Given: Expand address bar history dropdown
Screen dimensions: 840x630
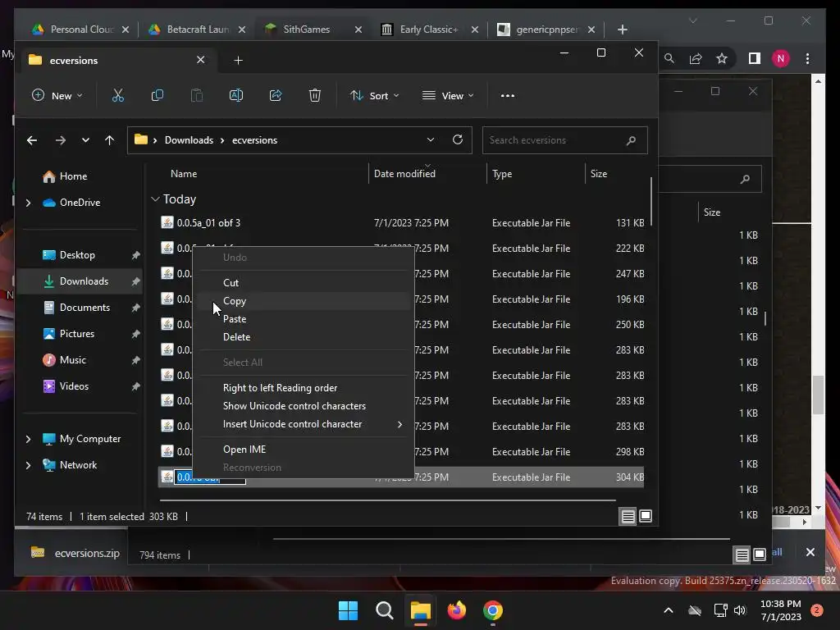Looking at the screenshot, I should coord(430,139).
